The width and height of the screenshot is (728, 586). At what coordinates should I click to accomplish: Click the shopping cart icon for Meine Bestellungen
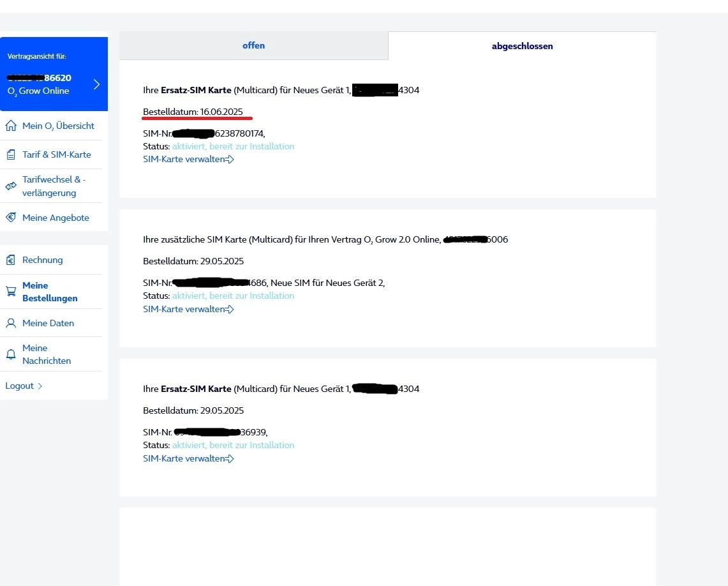11,292
